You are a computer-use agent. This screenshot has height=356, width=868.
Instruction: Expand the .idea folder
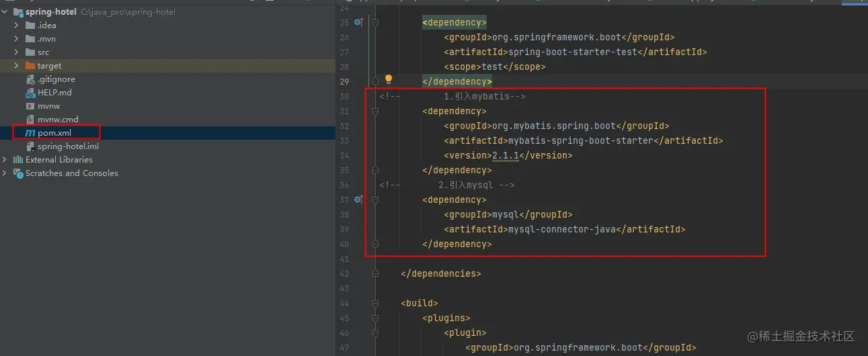[17, 26]
